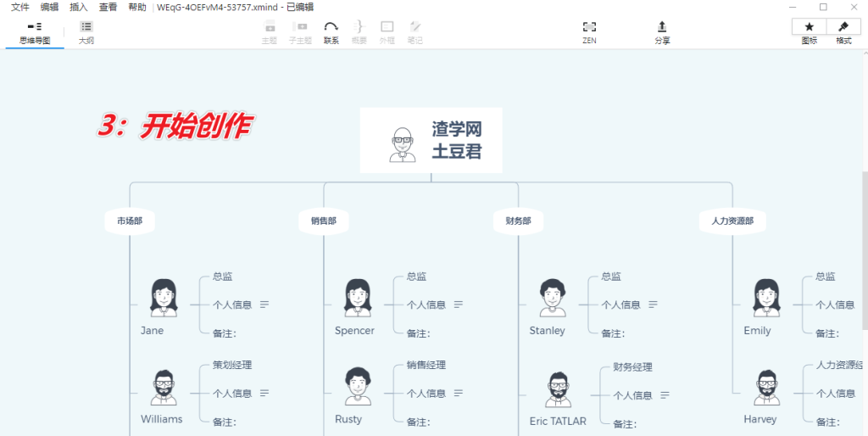Open the 插入 menu
This screenshot has height=436, width=868.
[79, 7]
